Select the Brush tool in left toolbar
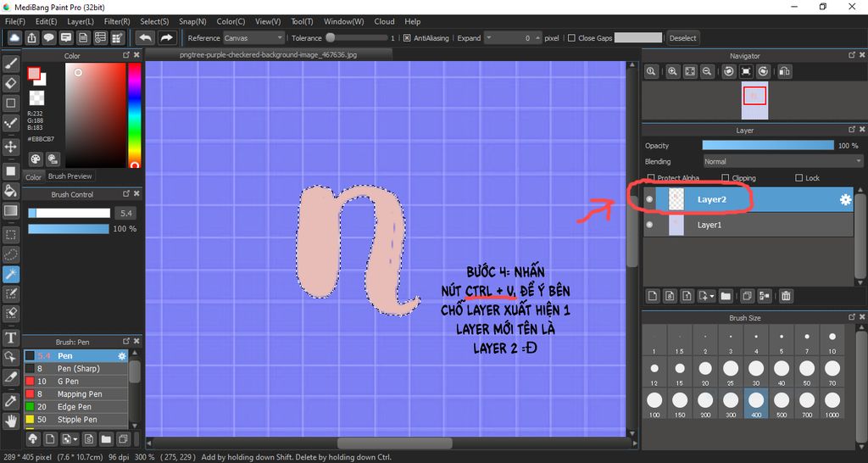The height and width of the screenshot is (463, 868). click(10, 64)
